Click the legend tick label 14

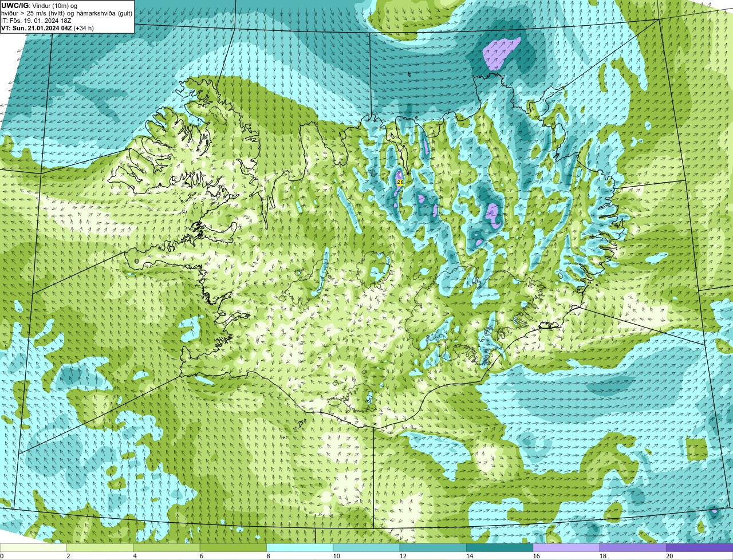coord(470,556)
